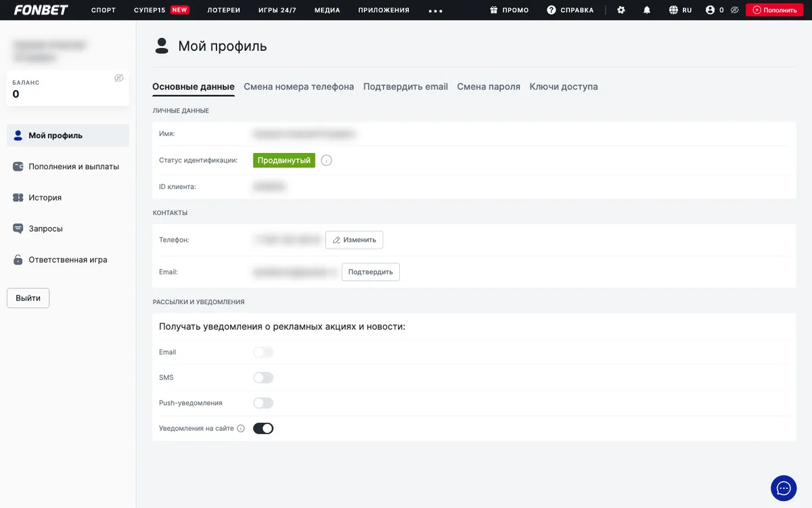Viewport: 812px width, 508px height.
Task: Open Справка help link
Action: click(570, 10)
